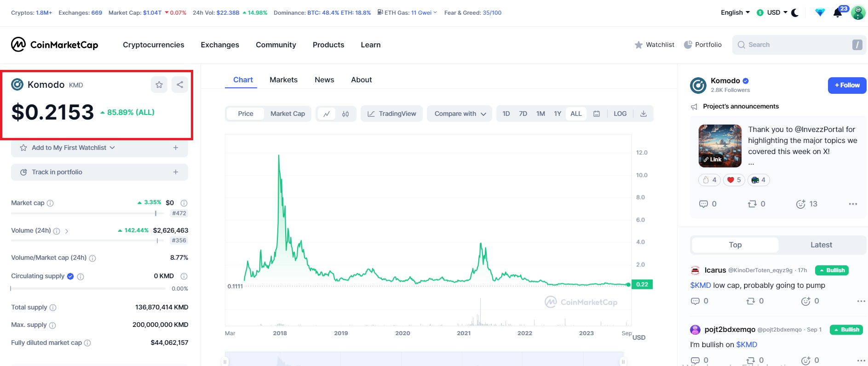This screenshot has width=868, height=366.
Task: Set chart range to 1M
Action: click(540, 114)
